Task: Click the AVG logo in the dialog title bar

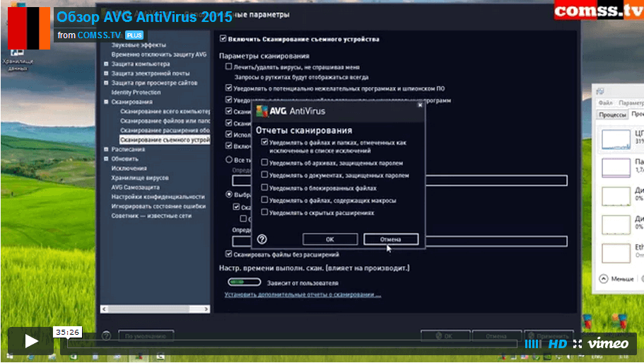Action: [x=262, y=111]
